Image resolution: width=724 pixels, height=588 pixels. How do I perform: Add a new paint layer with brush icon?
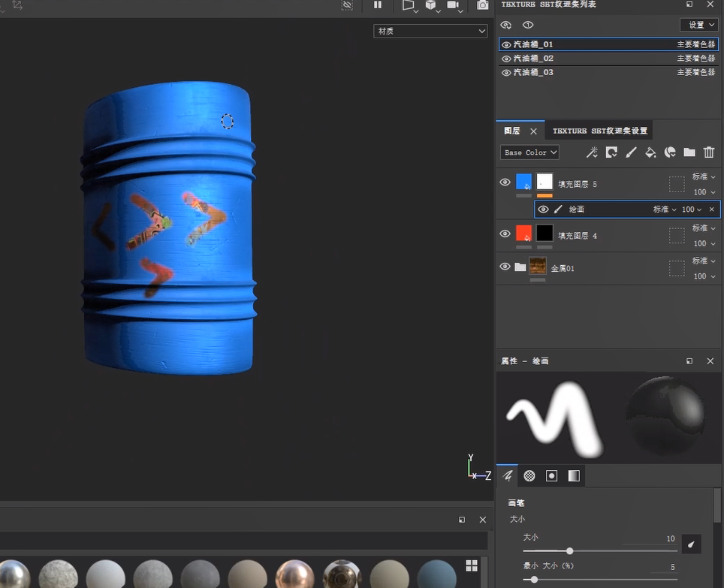[631, 152]
